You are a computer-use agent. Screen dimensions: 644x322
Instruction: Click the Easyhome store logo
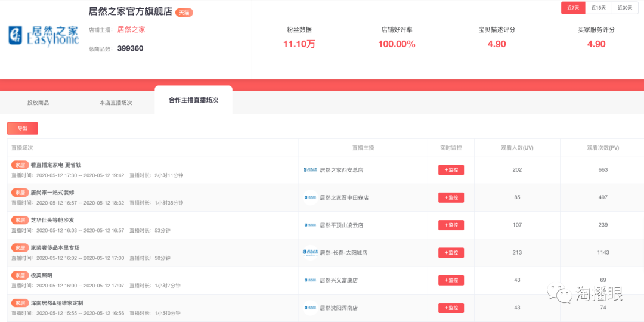(x=44, y=35)
